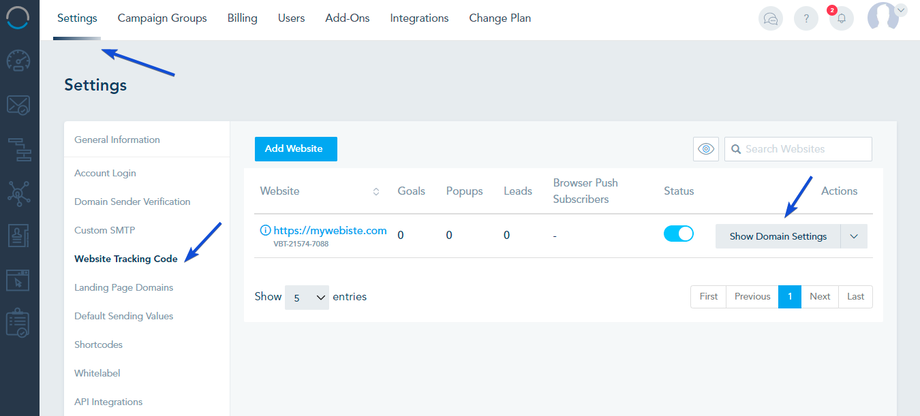Click the Show Domain Settings button
This screenshot has height=416, width=920.
778,236
